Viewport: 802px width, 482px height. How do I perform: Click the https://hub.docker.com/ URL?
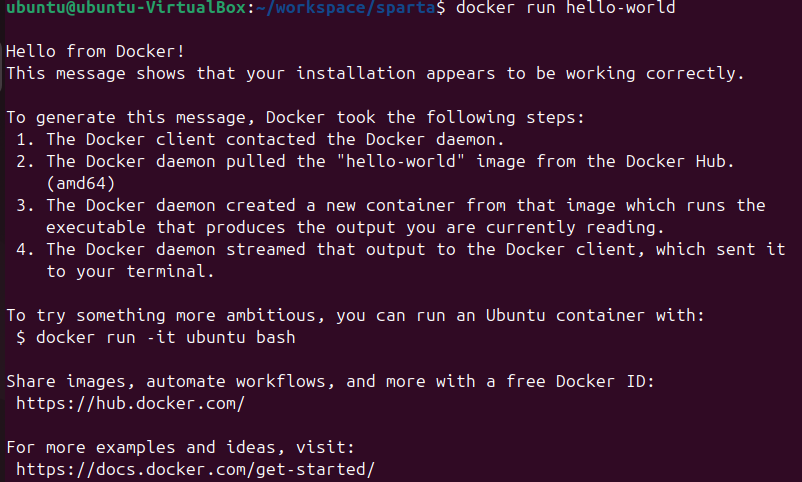pyautogui.click(x=130, y=403)
